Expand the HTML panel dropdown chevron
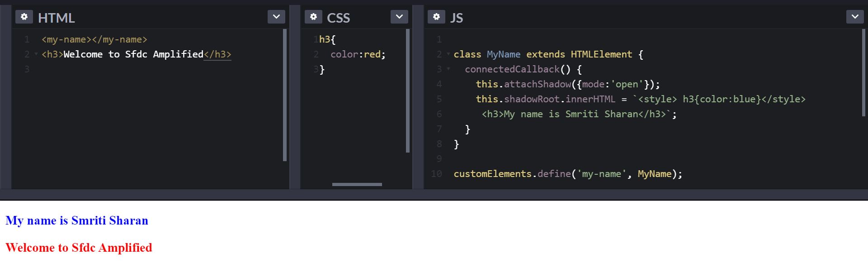 276,17
